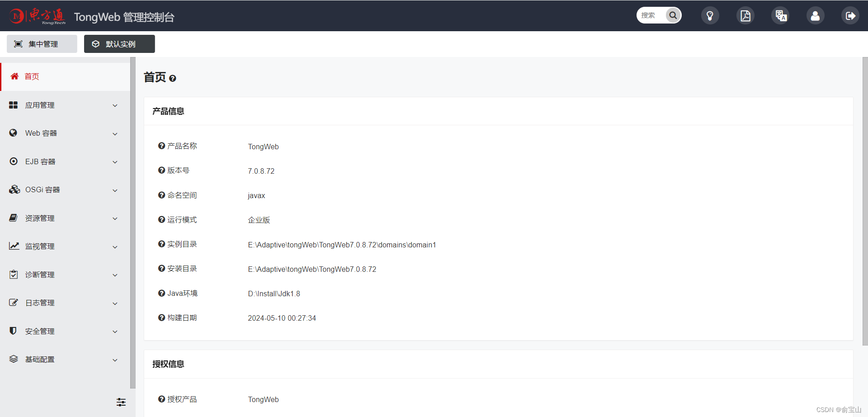The height and width of the screenshot is (417, 868).
Task: Expand EJB 容器 menu chevron
Action: point(115,162)
